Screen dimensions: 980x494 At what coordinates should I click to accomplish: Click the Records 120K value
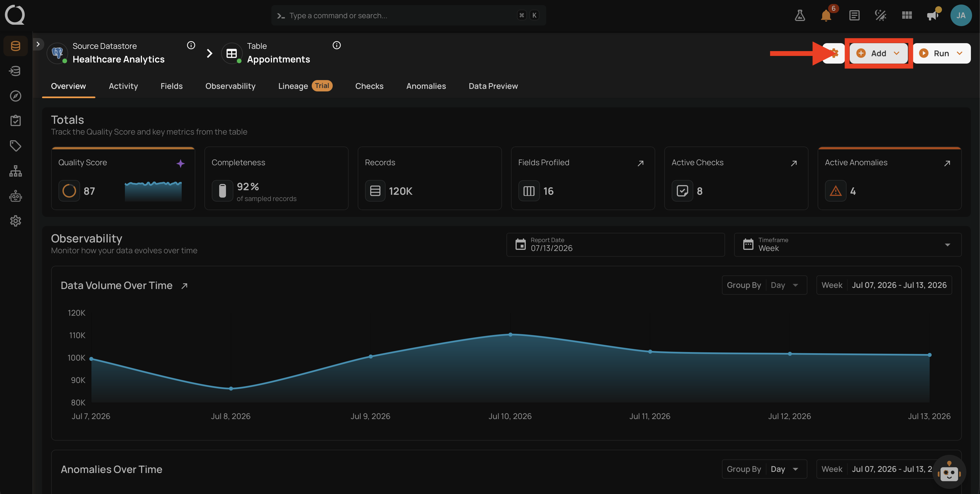pyautogui.click(x=400, y=191)
